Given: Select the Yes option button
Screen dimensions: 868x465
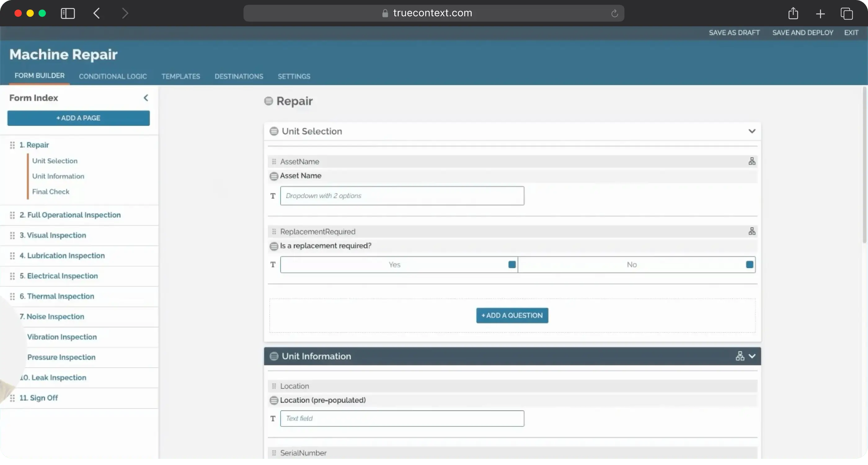Looking at the screenshot, I should click(x=394, y=264).
